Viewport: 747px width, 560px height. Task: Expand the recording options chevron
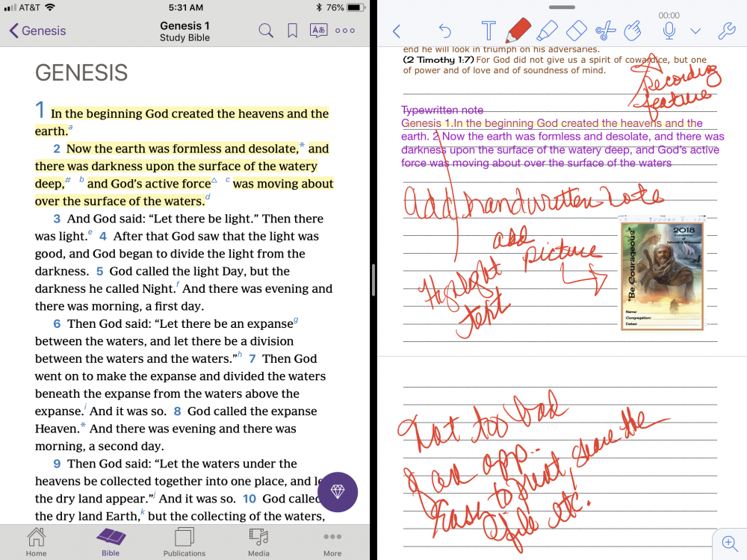tap(695, 31)
